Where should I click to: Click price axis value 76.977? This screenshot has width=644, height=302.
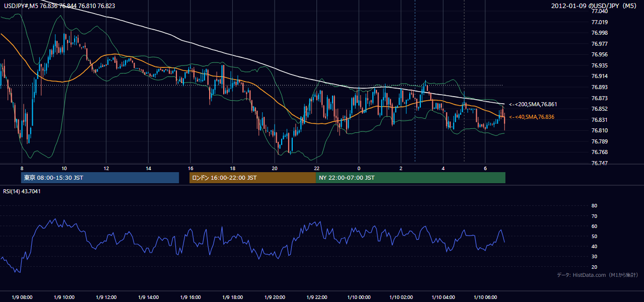600,44
